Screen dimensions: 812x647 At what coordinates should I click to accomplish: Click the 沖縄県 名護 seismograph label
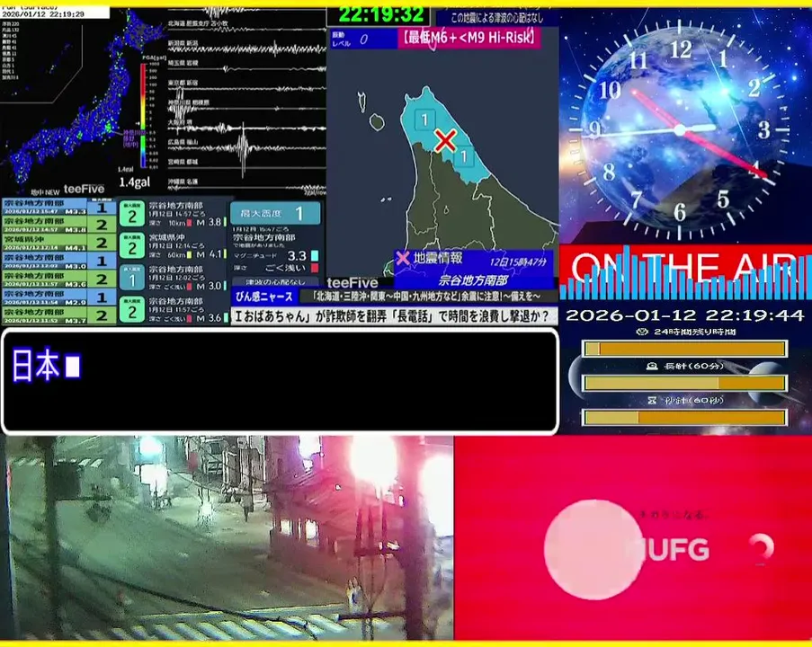183,182
